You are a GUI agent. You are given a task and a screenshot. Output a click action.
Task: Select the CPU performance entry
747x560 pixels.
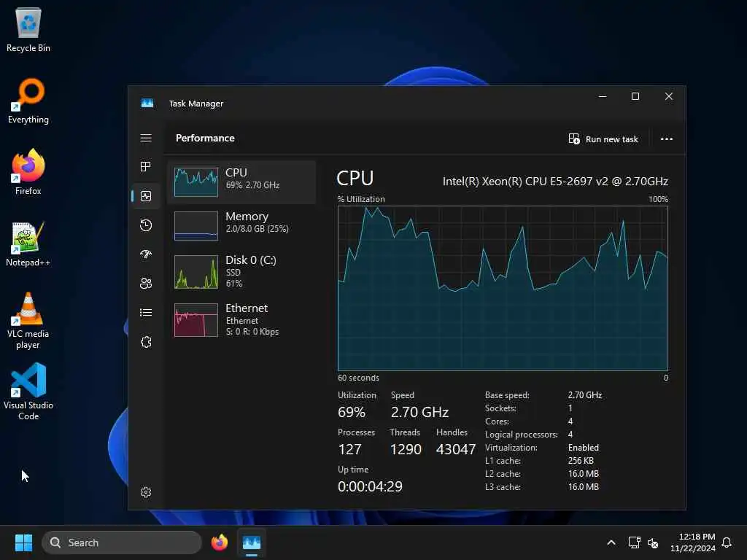pos(241,182)
